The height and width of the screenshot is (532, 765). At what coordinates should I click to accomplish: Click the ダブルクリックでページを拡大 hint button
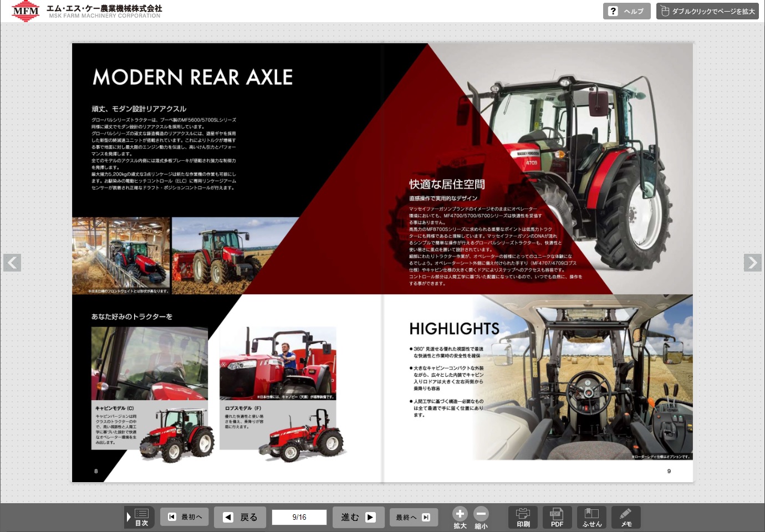pos(707,11)
